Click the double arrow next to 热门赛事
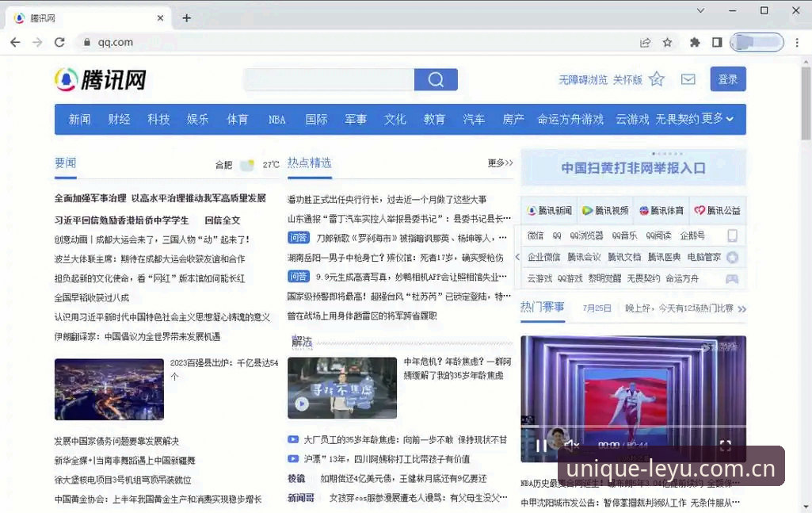Viewport: 812px width, 513px height. click(x=741, y=309)
